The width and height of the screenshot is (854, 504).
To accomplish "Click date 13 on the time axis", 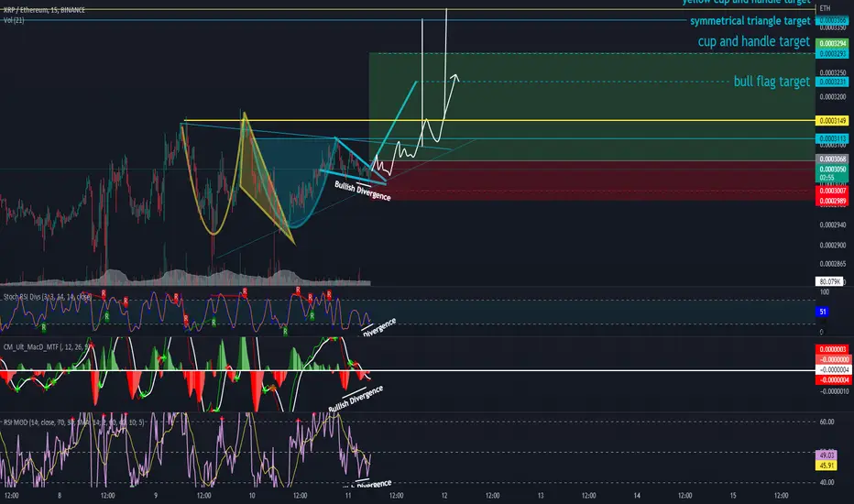I will (x=541, y=496).
